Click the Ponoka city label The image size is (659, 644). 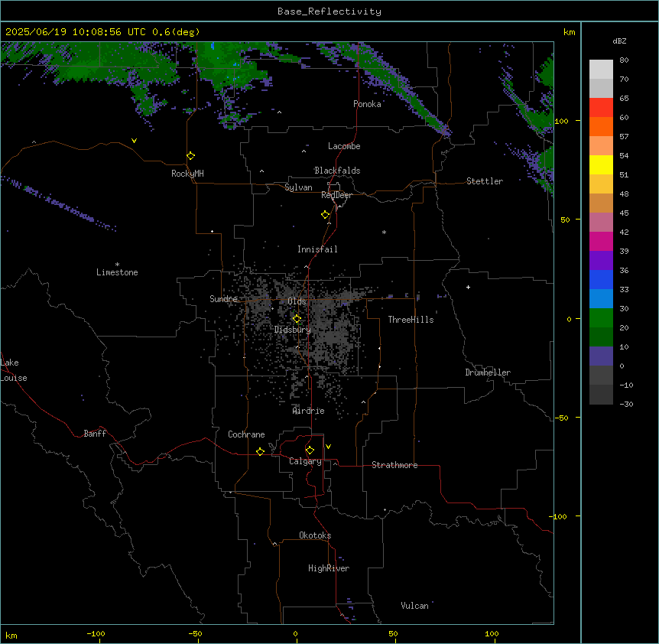367,104
